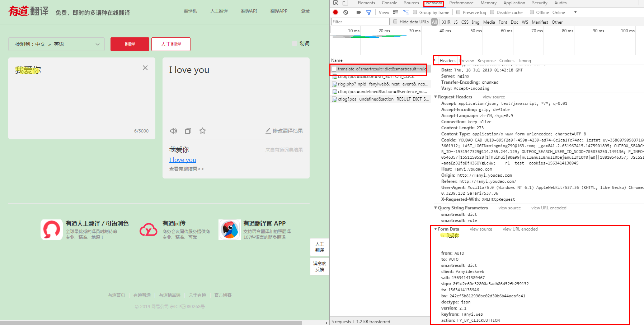Open the 满意度反馈 side button
Viewport: 644px width, 325px height.
[x=320, y=266]
